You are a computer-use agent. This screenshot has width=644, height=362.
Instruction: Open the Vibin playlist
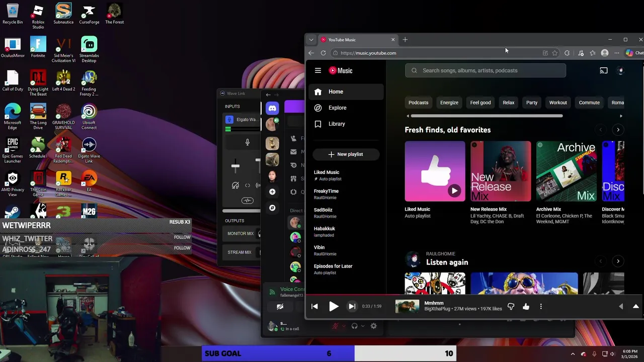click(x=346, y=250)
